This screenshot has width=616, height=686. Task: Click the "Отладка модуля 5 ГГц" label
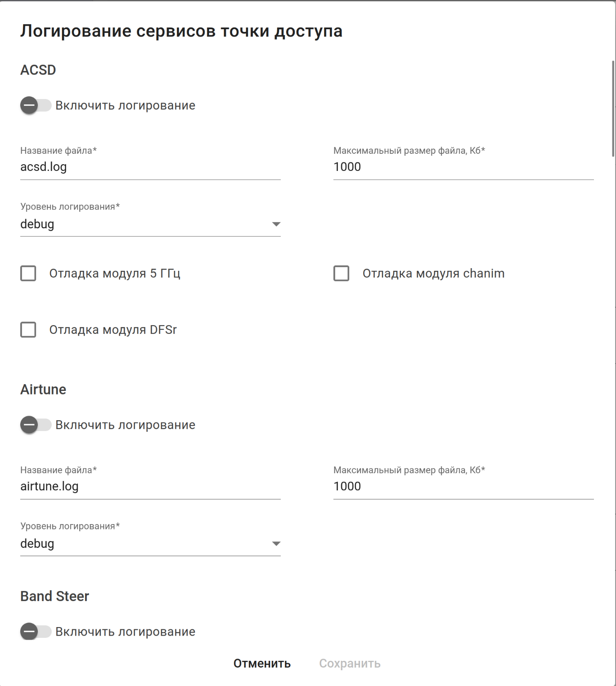coord(115,274)
